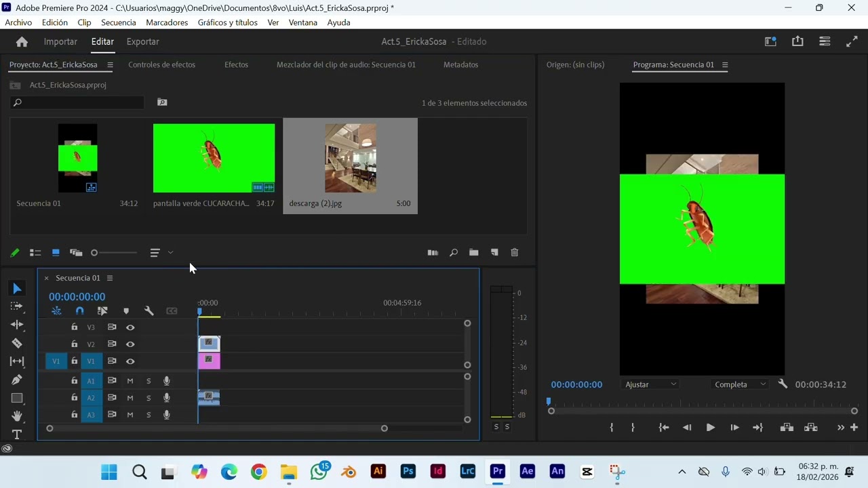Switch project panel to freeform view

coord(76,253)
